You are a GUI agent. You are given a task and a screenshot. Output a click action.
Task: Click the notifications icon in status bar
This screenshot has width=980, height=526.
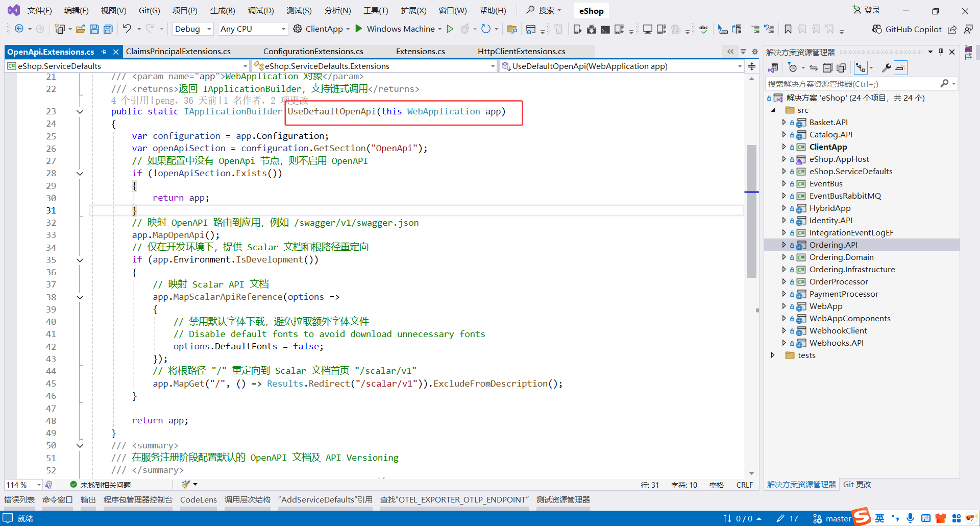pyautogui.click(x=8, y=518)
